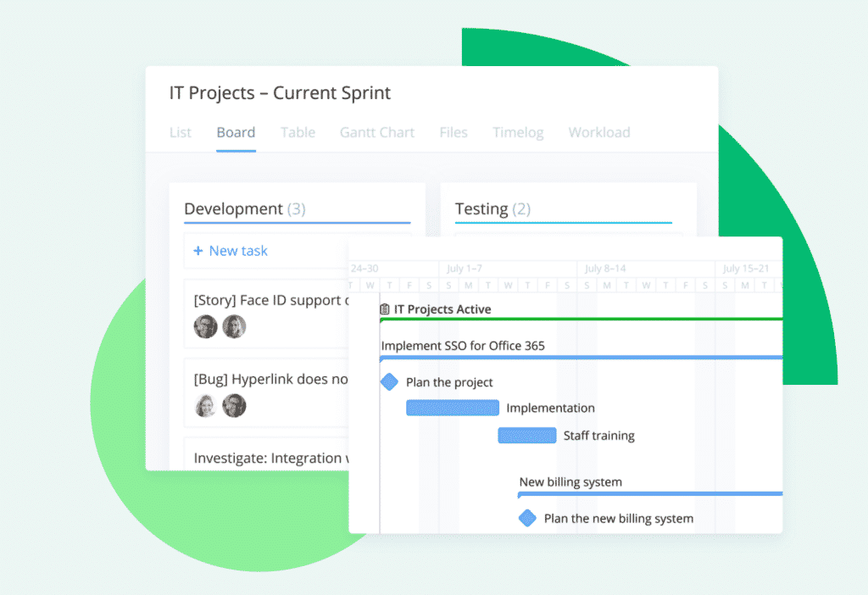
Task: Click first avatar on the Hyperlink bug card
Action: 205,406
